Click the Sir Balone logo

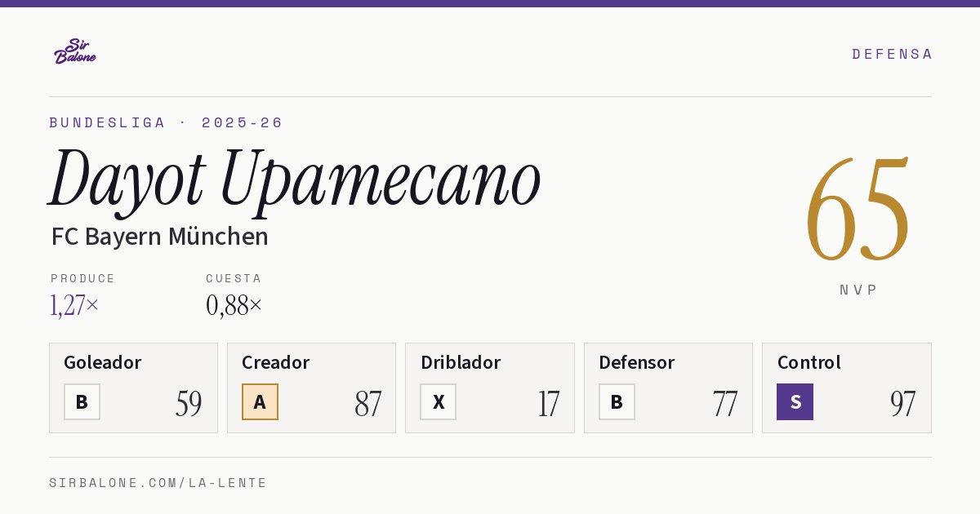click(x=75, y=51)
